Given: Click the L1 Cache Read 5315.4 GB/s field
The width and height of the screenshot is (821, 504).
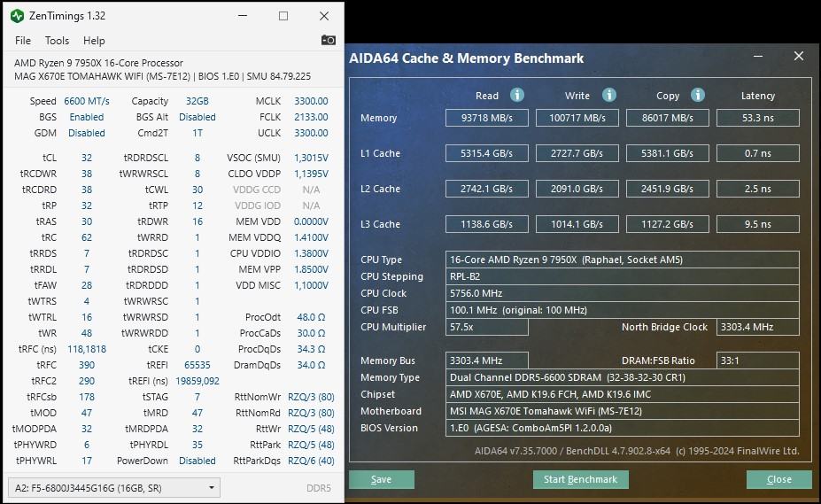Looking at the screenshot, I should coord(487,153).
